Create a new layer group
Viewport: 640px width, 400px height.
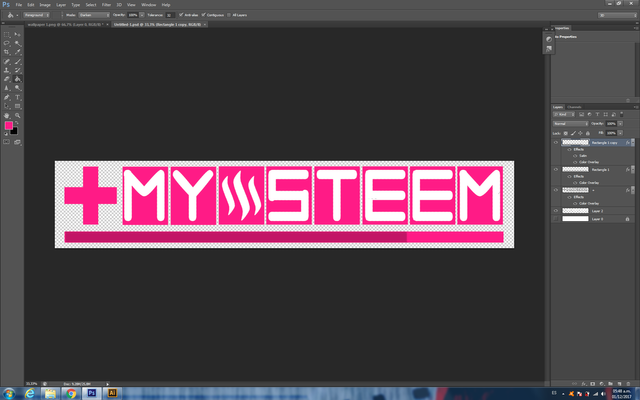pos(610,384)
